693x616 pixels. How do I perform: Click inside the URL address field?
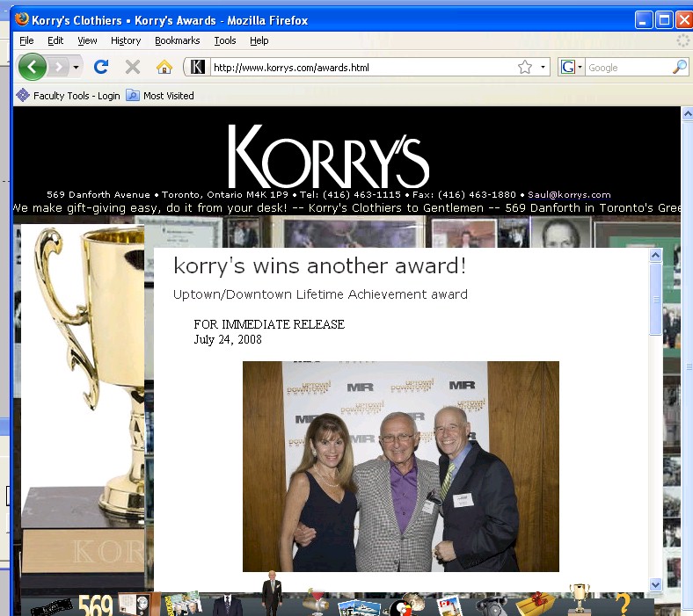364,68
